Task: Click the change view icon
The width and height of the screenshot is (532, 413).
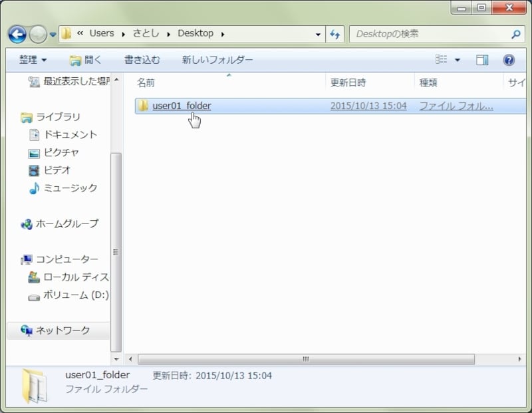Action: [x=442, y=60]
